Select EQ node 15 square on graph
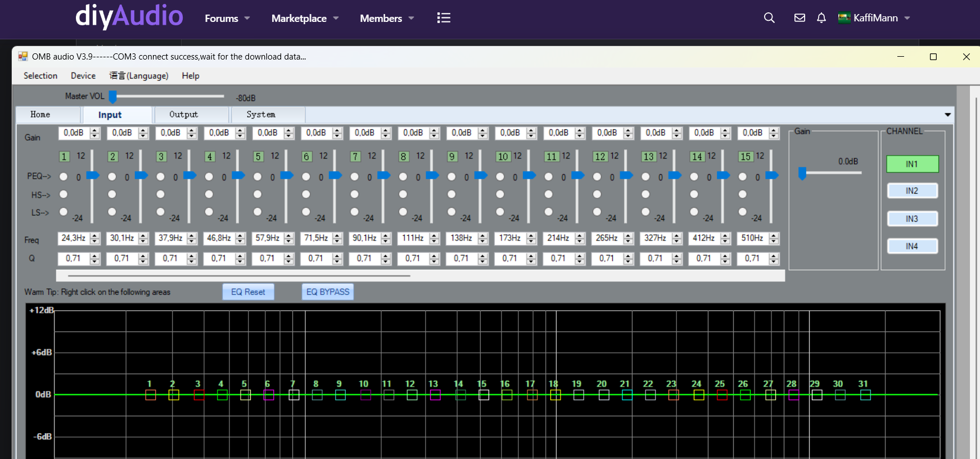The height and width of the screenshot is (459, 980). 484,395
